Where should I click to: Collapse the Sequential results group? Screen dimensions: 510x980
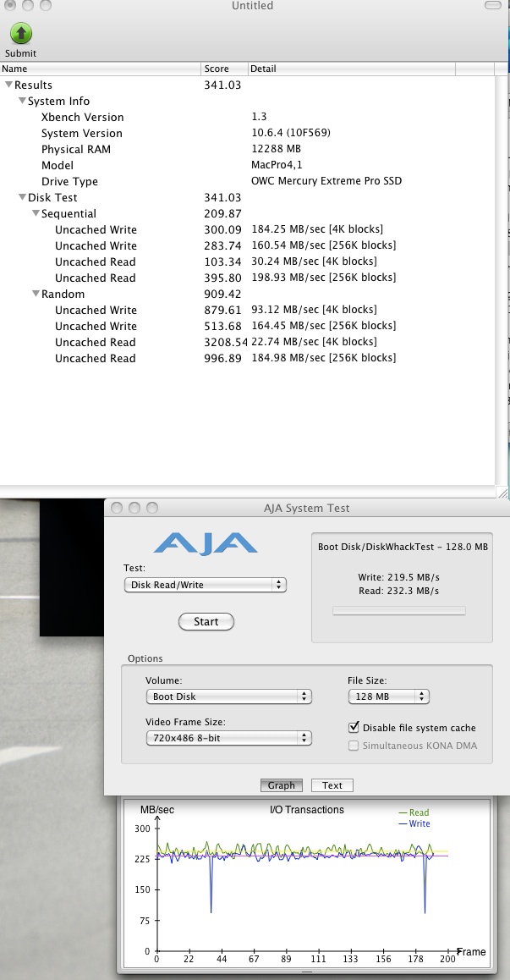coord(36,213)
